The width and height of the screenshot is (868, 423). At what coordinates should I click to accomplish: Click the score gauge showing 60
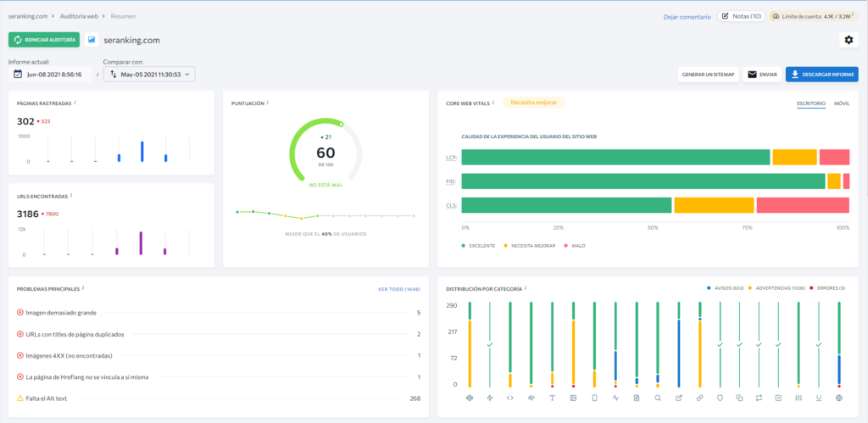325,150
